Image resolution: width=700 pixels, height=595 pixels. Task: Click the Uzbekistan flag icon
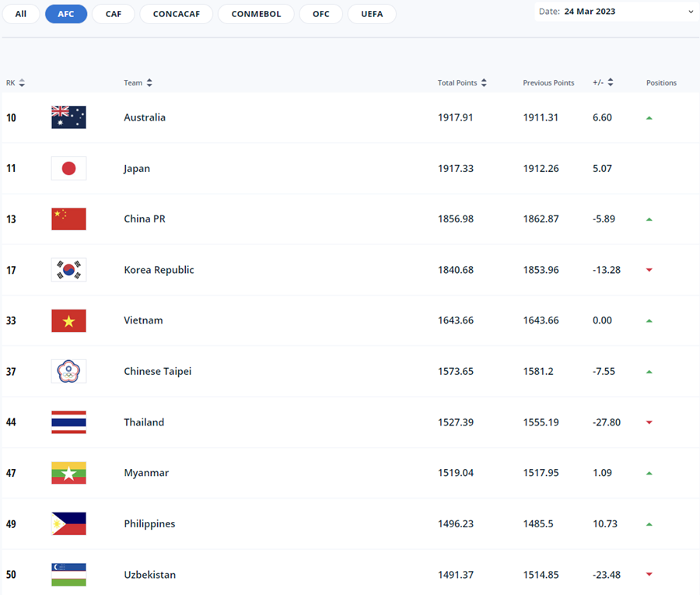(68, 575)
